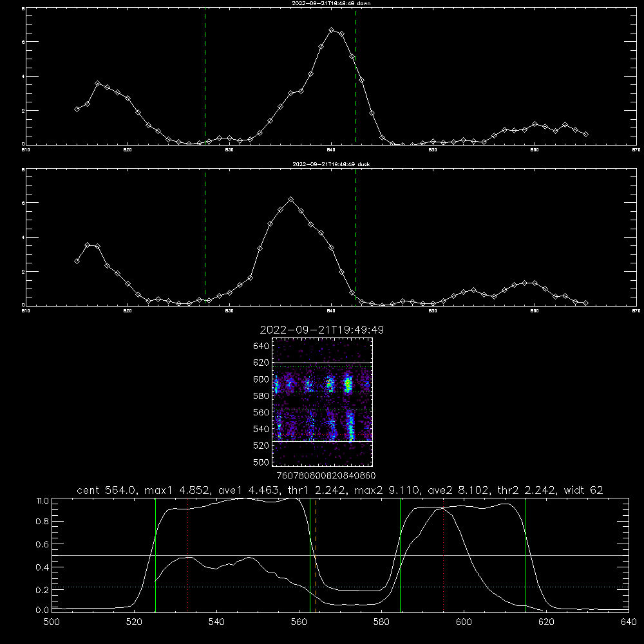
Task: Click the peak diamond marker in dawn plot
Action: tap(332, 30)
